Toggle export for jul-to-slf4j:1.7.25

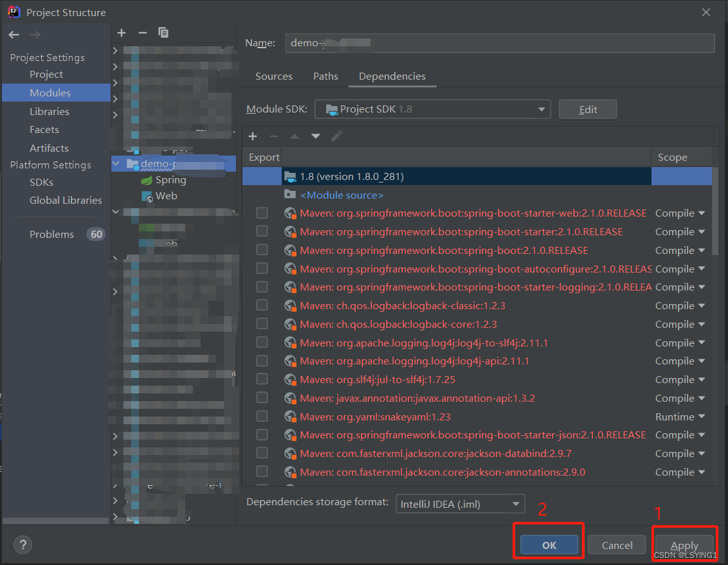coord(262,379)
